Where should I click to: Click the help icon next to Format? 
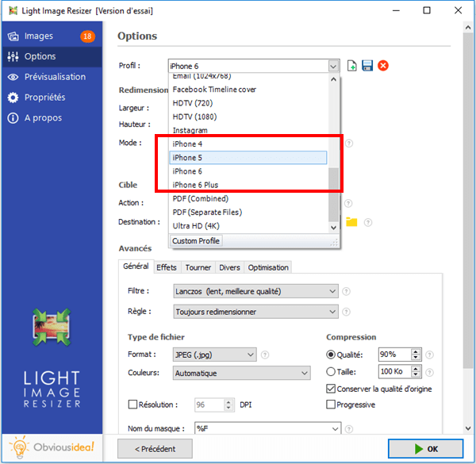265,355
